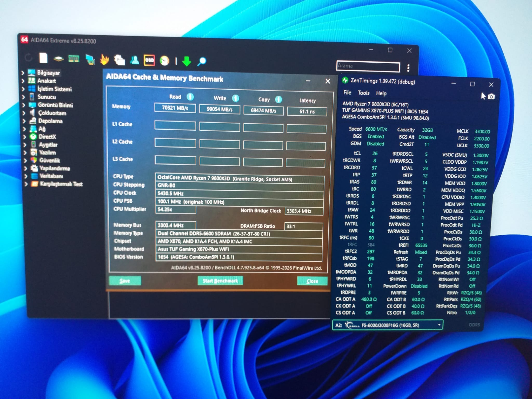The image size is (532, 399).
Task: Click the Report page icon in AIDA64 toolbar
Action: point(43,58)
